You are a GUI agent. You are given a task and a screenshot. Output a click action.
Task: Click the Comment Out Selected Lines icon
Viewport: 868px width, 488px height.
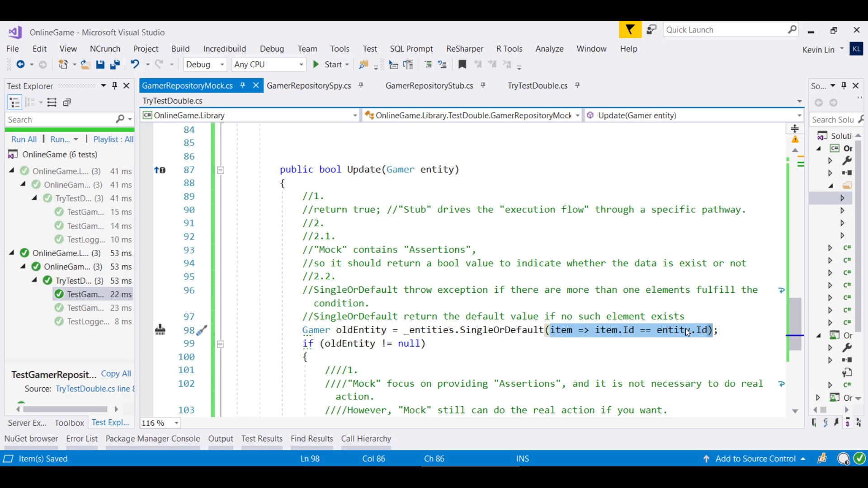[428, 65]
